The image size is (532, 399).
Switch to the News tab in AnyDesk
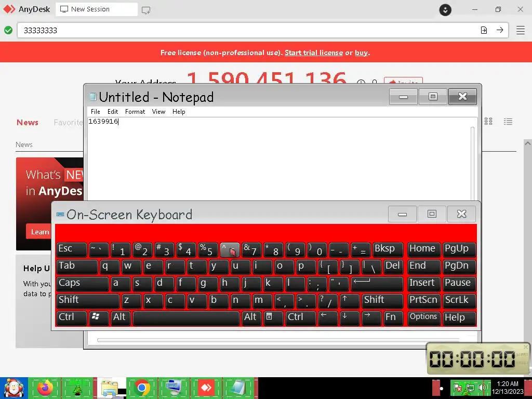(x=28, y=123)
